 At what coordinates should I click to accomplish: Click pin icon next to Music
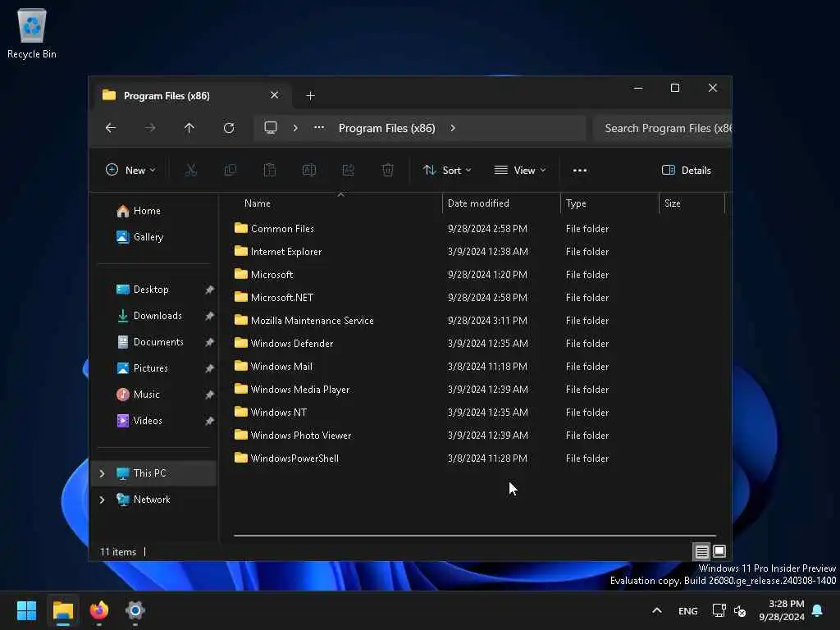tap(209, 395)
